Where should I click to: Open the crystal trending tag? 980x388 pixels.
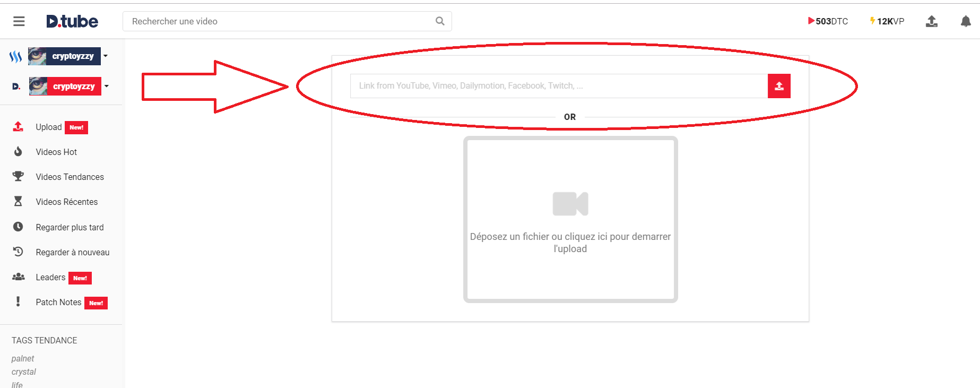tap(24, 372)
